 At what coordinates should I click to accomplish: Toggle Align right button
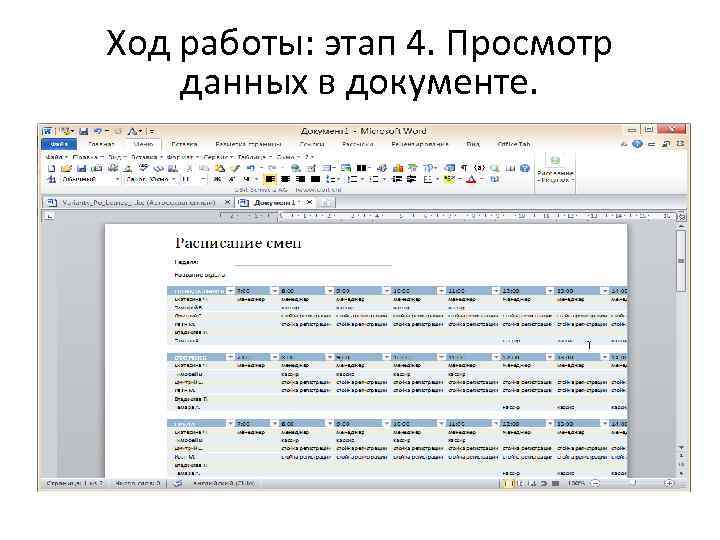click(x=300, y=179)
